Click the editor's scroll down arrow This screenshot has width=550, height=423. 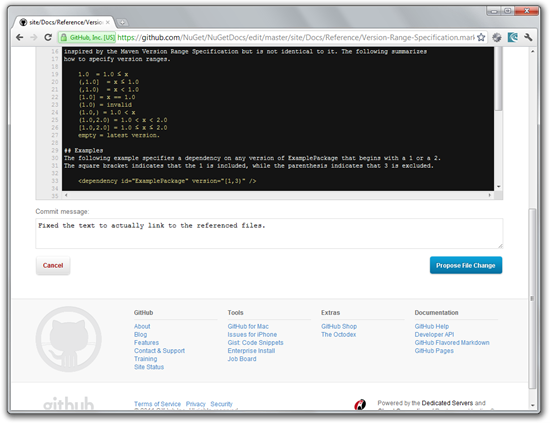click(499, 187)
